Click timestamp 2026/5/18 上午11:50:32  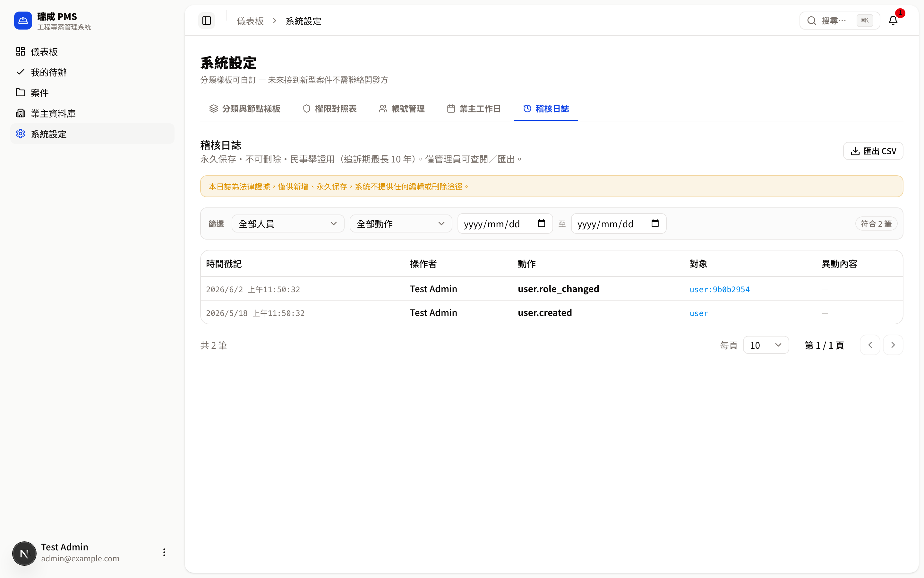(x=255, y=313)
